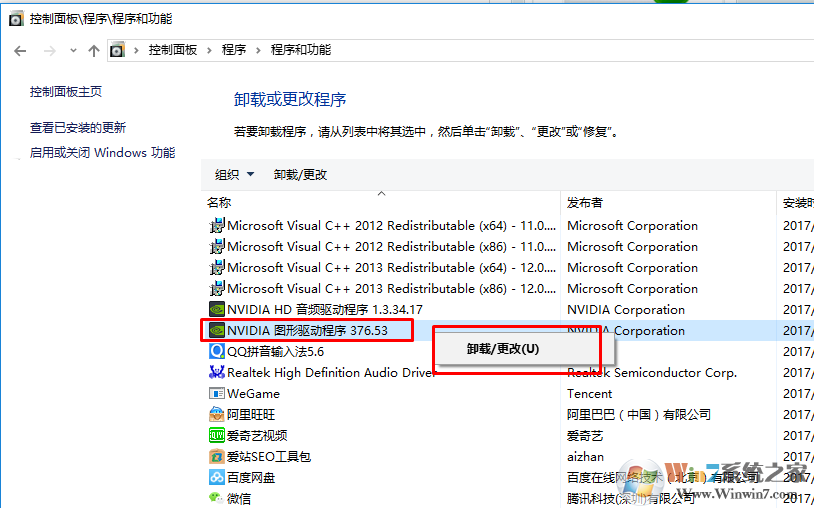The height and width of the screenshot is (508, 814).
Task: Click the Realtek audio driver icon
Action: (217, 373)
